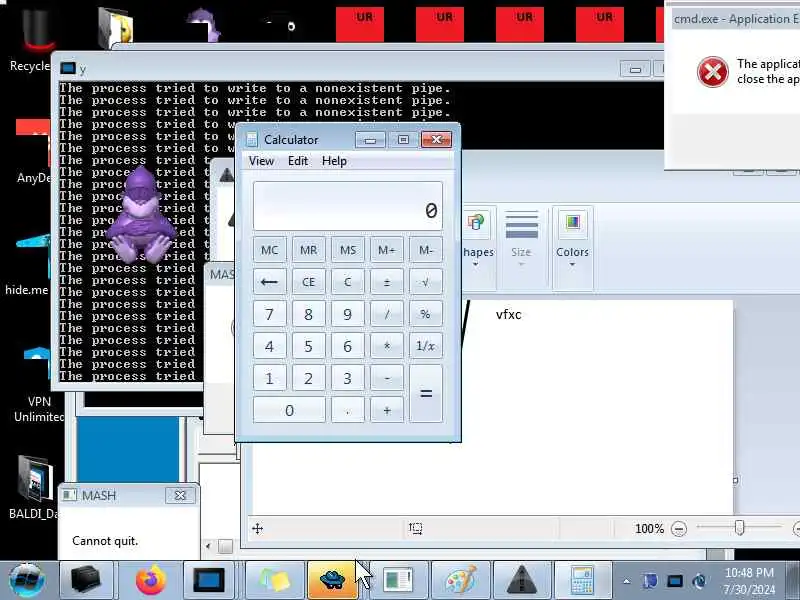Image resolution: width=800 pixels, height=600 pixels.
Task: Click the square root key
Action: tap(426, 282)
